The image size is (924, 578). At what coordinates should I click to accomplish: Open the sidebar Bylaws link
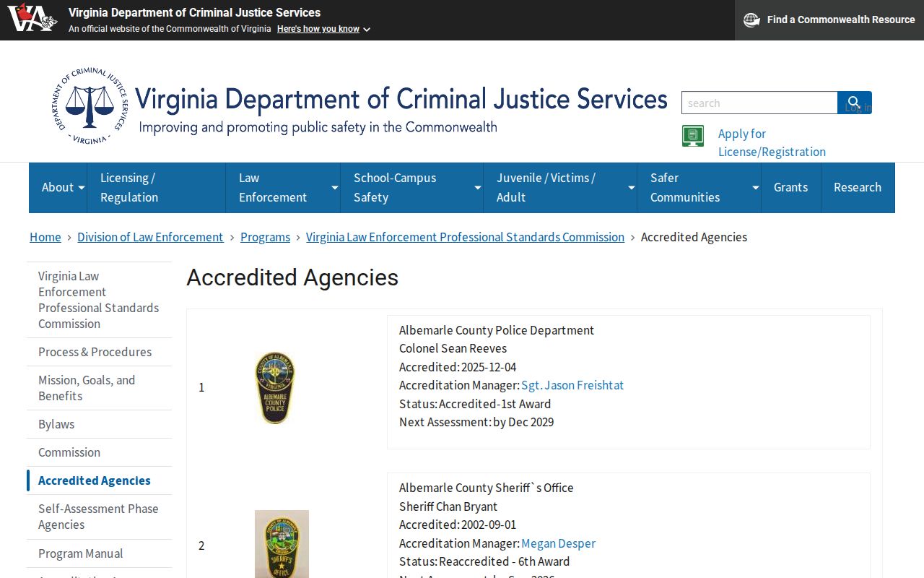(99, 424)
